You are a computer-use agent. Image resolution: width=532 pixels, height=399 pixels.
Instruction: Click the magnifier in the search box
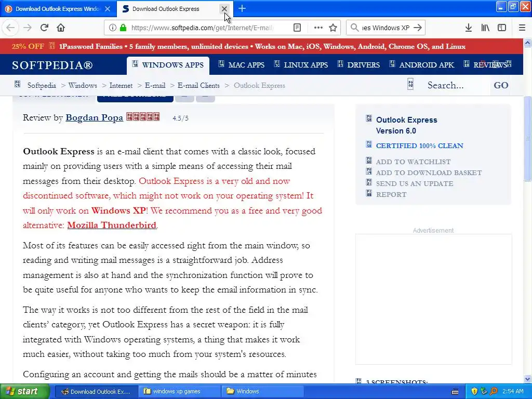point(354,28)
